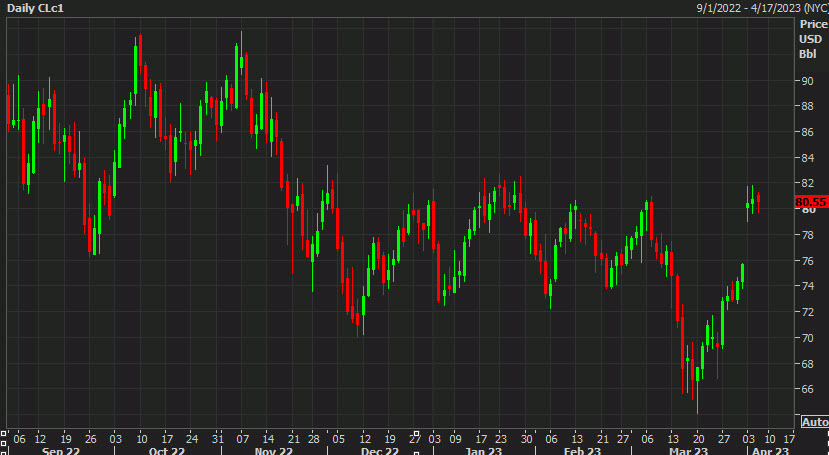Click the 24 date label in October
The image size is (829, 455).
click(x=192, y=439)
